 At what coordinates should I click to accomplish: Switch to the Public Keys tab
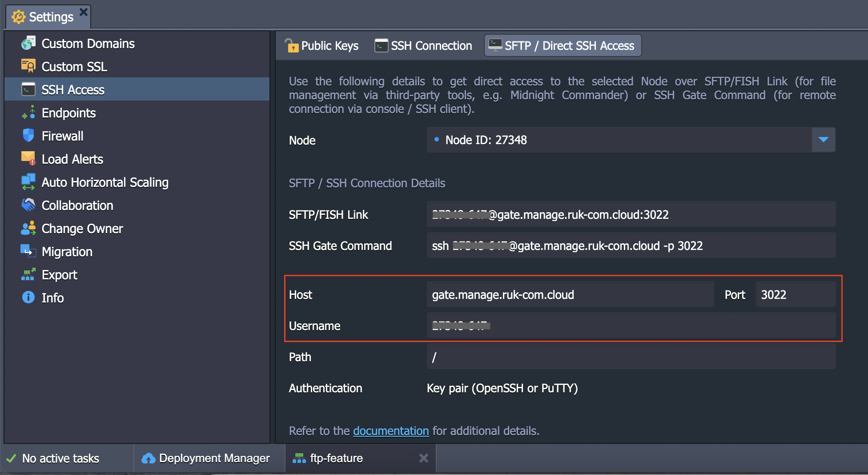click(x=321, y=45)
